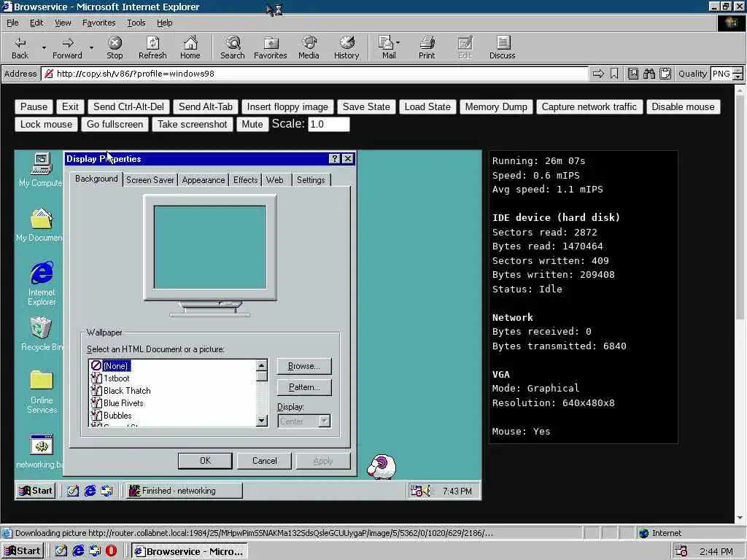Screen dimensions: 747x560
Task: Click Internet Explorer quick launch in emulated taskbar
Action: [90, 491]
